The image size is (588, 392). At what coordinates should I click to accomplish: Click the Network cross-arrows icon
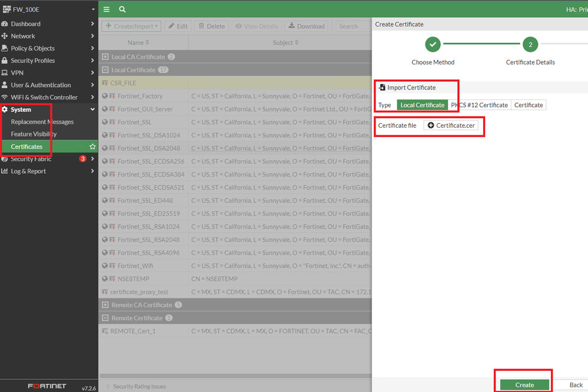pyautogui.click(x=5, y=36)
